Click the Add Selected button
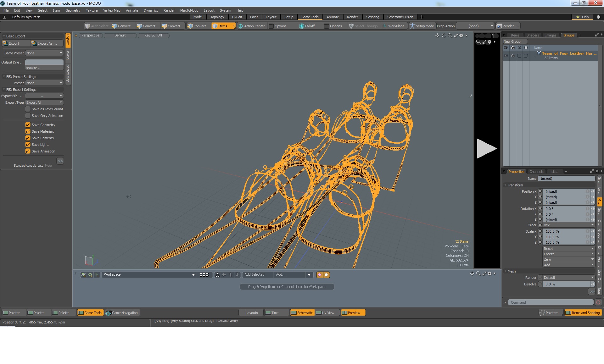Viewport: 604px width, 364px height. click(x=258, y=275)
